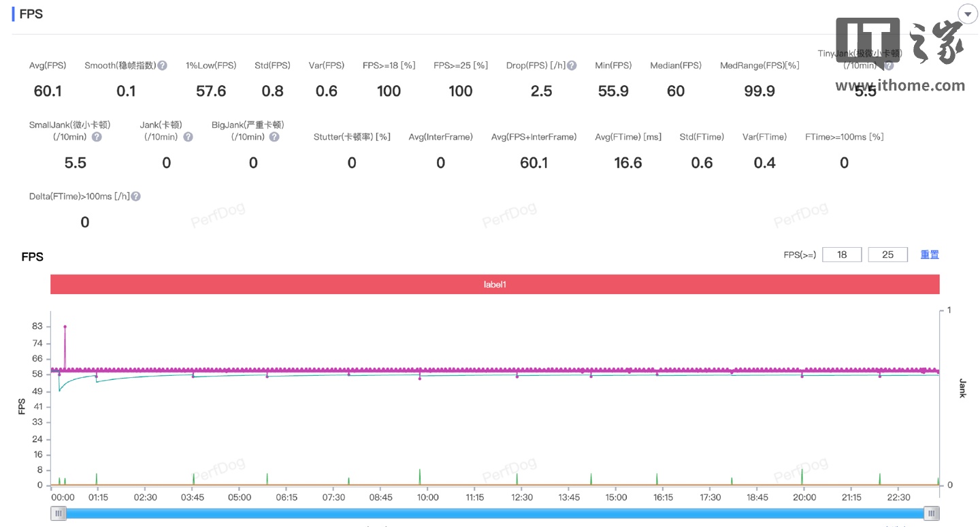Image resolution: width=980 pixels, height=527 pixels.
Task: Click the right handle of the time range slider
Action: 932,513
